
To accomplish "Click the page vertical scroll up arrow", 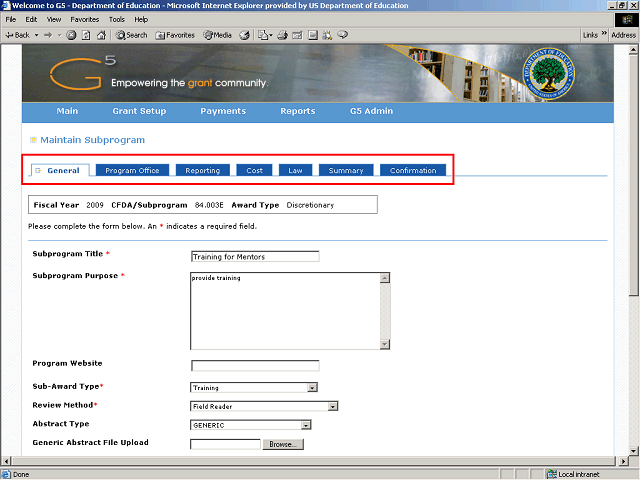I will click(633, 50).
